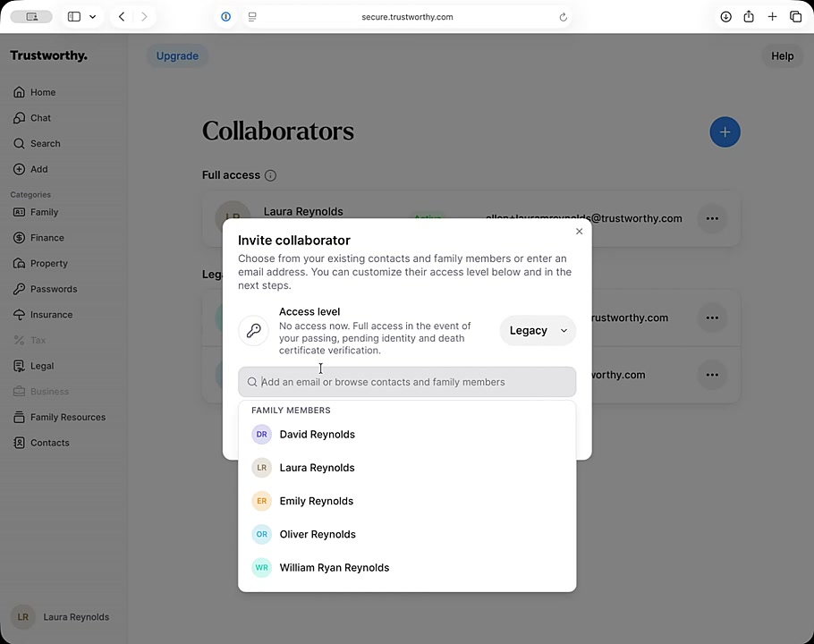Navigate to Family Resources
814x644 pixels.
(67, 417)
